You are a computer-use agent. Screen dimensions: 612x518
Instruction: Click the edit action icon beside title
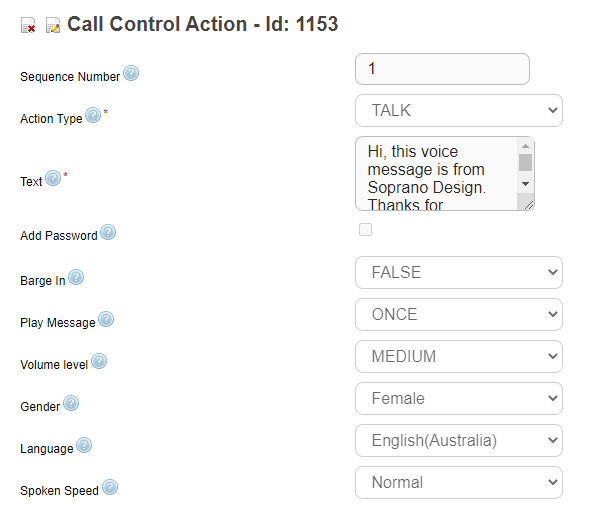pyautogui.click(x=53, y=26)
